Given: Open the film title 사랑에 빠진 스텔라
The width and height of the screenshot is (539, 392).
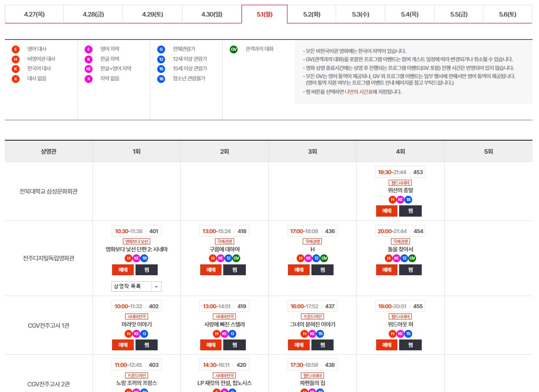Looking at the screenshot, I should [225, 324].
